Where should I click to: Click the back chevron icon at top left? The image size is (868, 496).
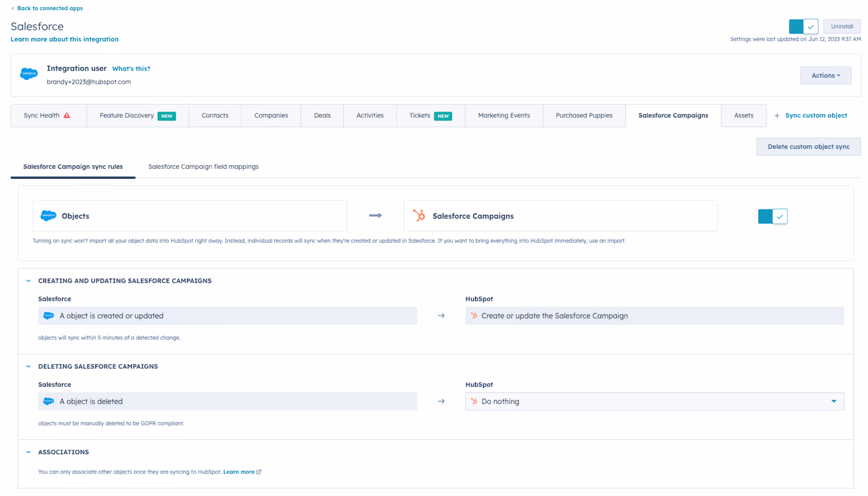(x=13, y=8)
